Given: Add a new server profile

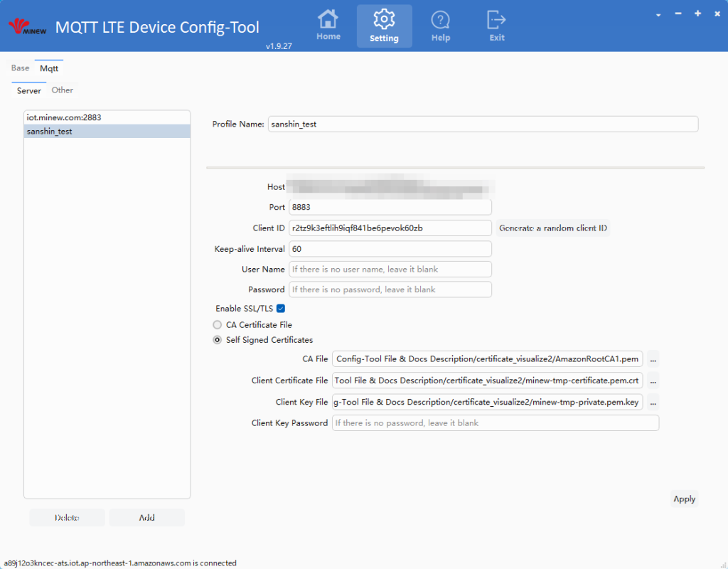Looking at the screenshot, I should (x=146, y=518).
